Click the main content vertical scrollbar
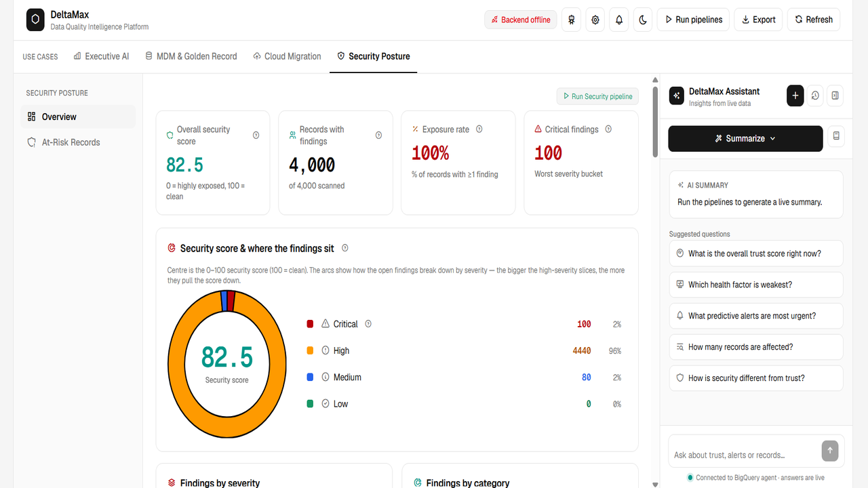Viewport: 868px width, 488px height. point(654,122)
